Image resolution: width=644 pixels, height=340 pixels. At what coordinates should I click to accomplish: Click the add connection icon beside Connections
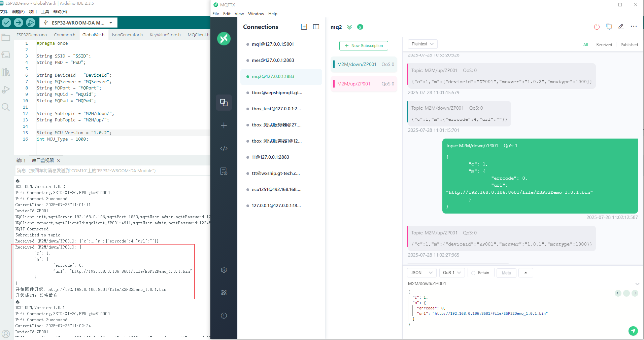point(304,27)
